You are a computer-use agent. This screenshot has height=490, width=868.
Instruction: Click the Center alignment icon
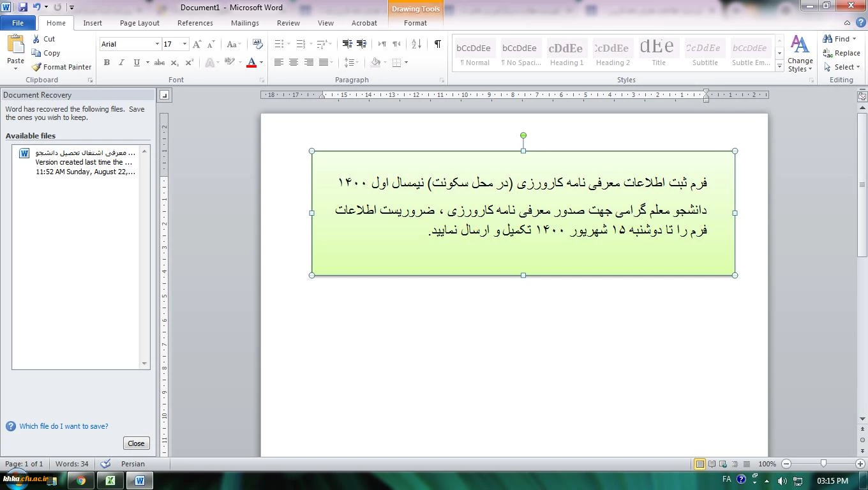[x=294, y=63]
